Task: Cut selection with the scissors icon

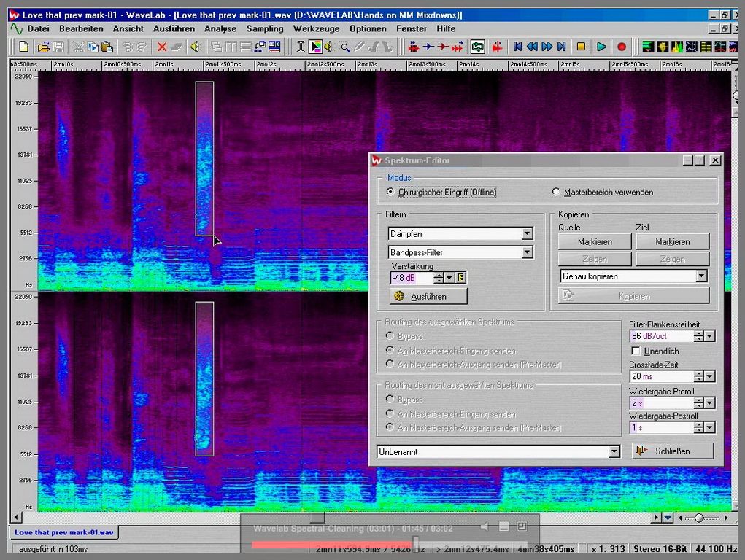Action: (78, 47)
